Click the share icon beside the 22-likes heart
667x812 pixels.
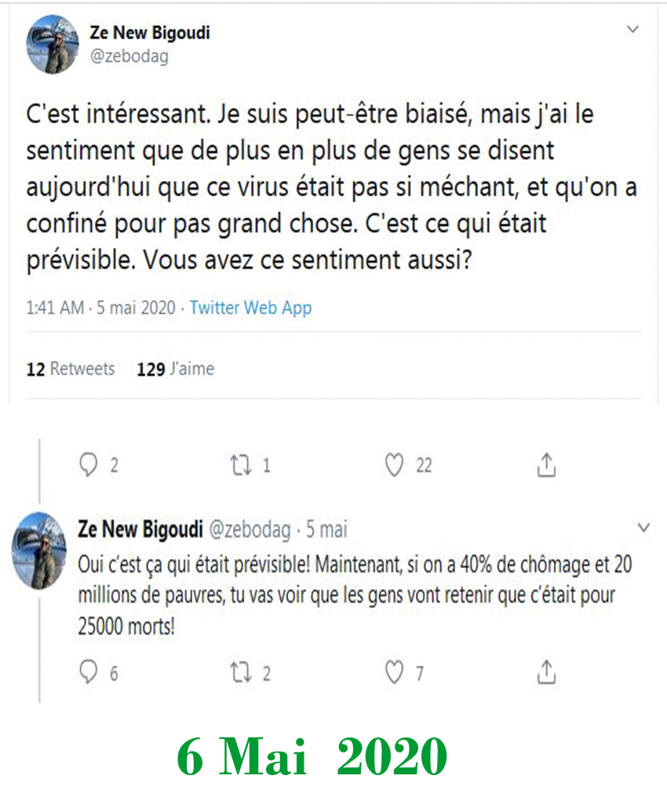click(x=546, y=465)
